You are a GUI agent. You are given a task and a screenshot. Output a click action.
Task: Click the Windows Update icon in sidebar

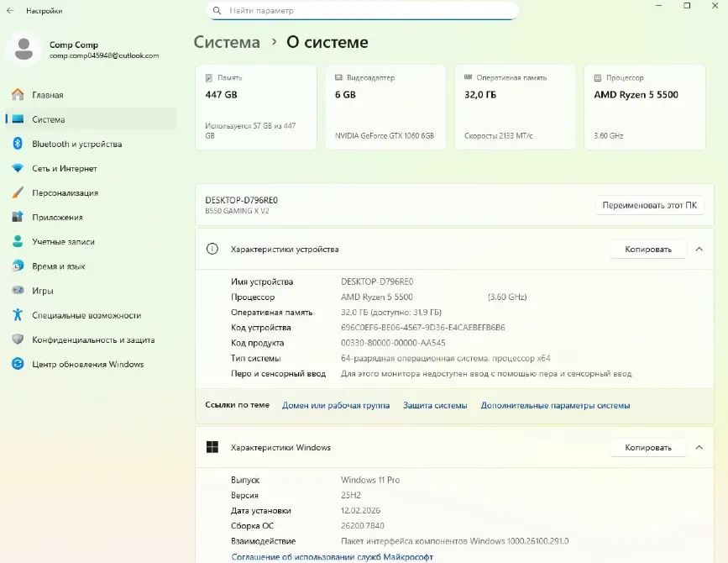(17, 364)
